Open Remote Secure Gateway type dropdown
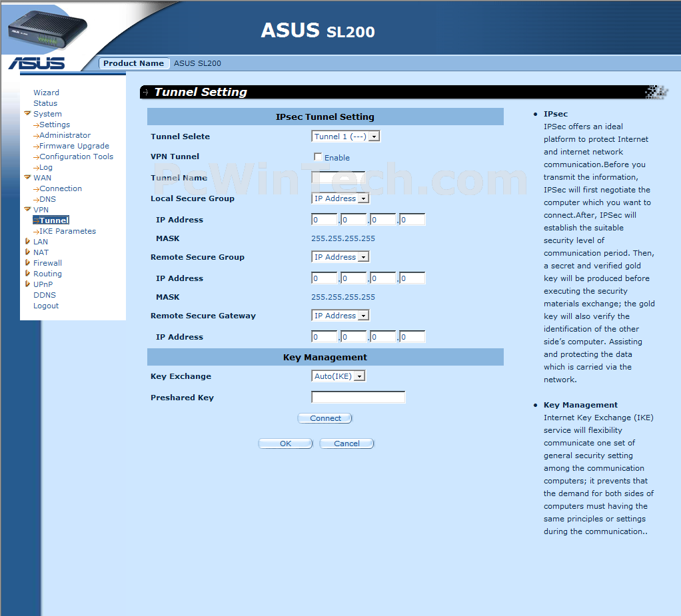 (x=340, y=316)
